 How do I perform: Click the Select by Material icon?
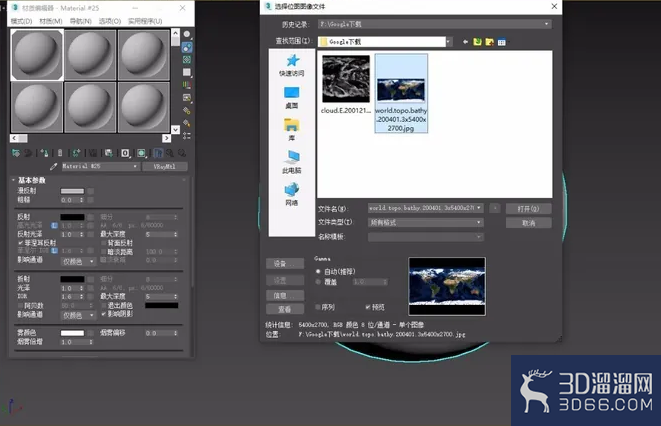(x=187, y=123)
